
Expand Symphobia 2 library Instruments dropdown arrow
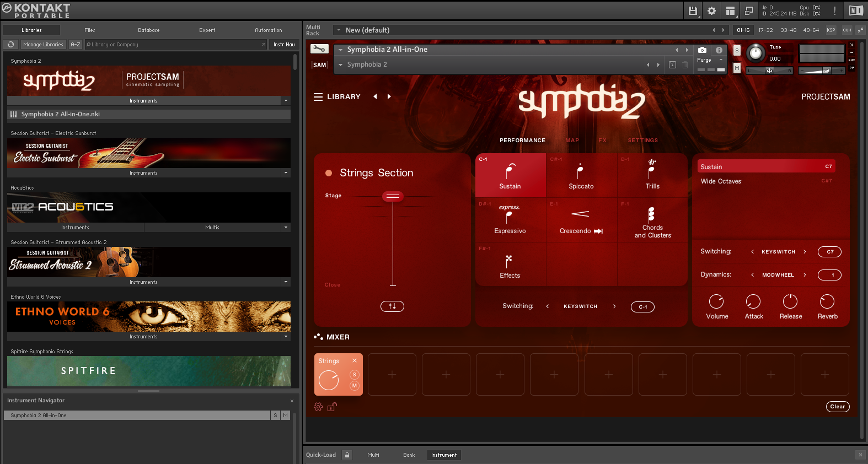tap(286, 101)
